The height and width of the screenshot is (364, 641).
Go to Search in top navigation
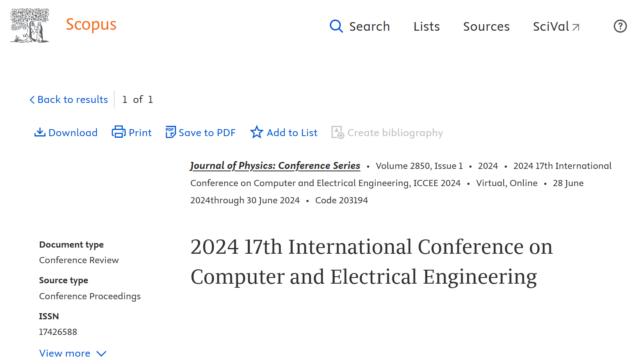tap(369, 27)
